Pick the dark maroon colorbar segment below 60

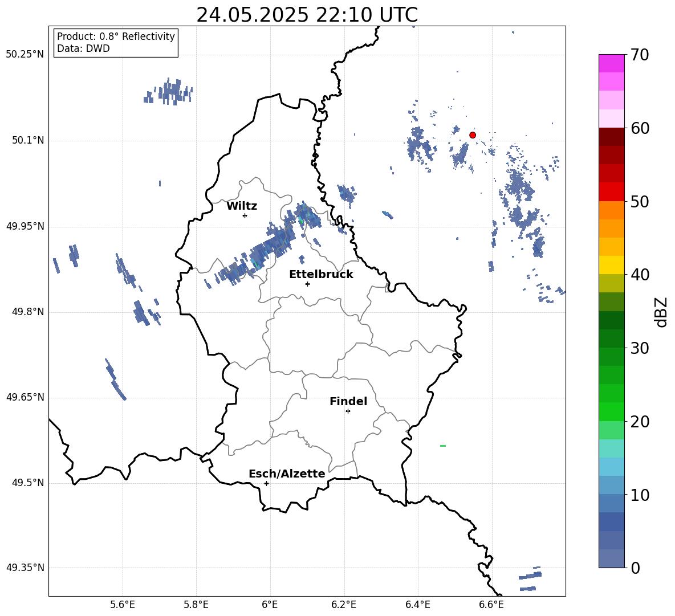pos(611,137)
